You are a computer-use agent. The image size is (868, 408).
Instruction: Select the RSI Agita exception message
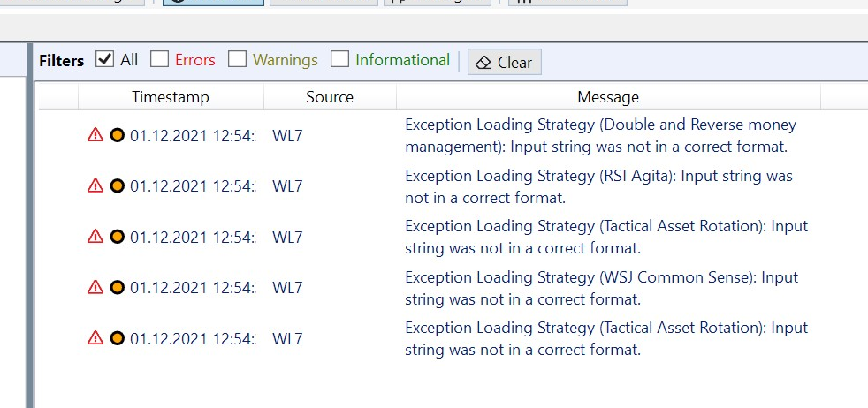click(598, 186)
